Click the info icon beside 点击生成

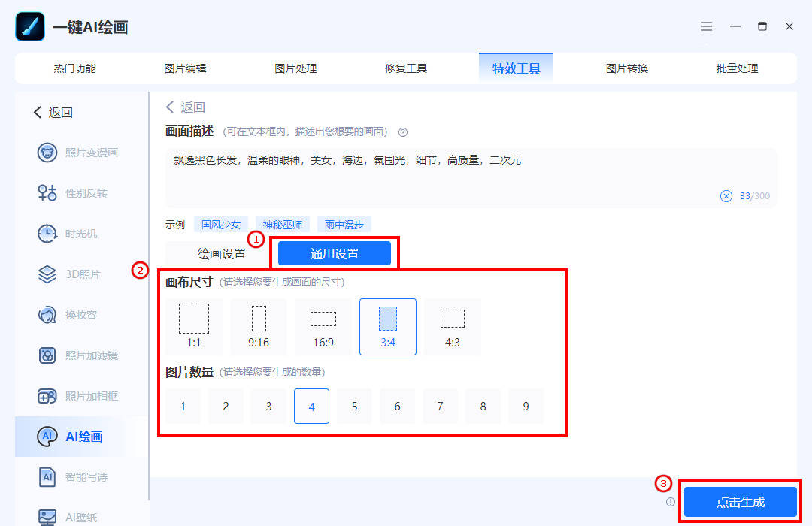671,502
